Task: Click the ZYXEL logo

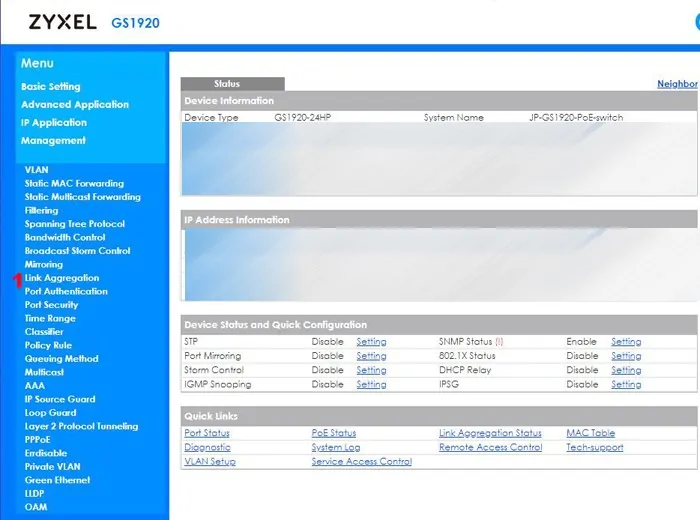Action: pos(62,21)
